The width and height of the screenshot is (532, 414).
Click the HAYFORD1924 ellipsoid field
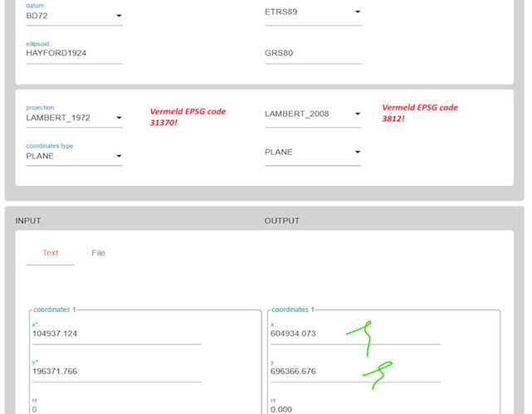74,54
